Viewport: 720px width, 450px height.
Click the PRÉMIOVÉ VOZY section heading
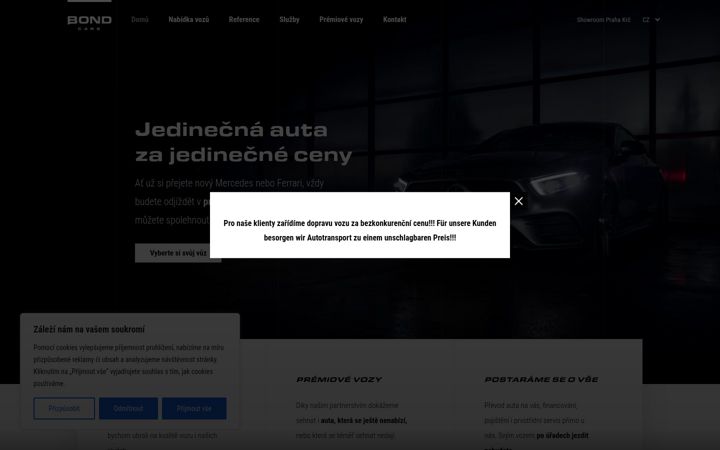coord(339,379)
